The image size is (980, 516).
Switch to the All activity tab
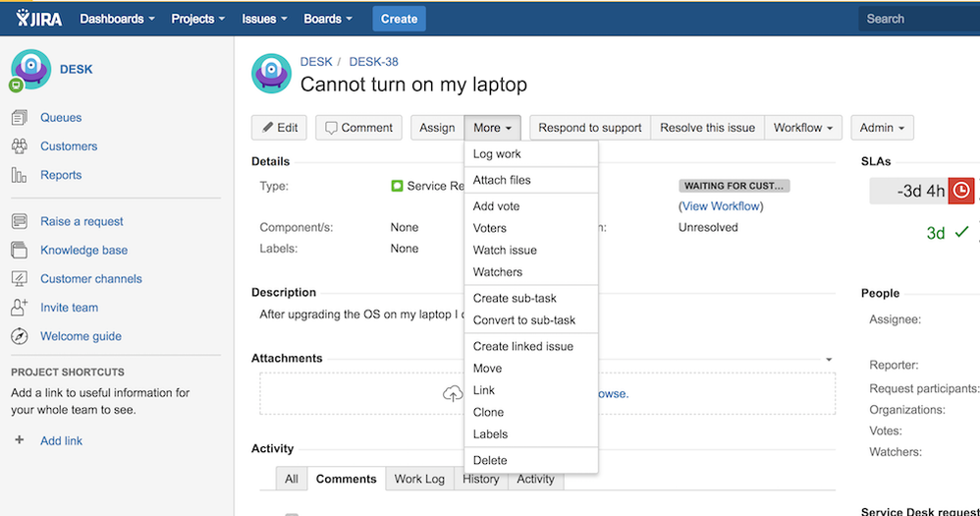coord(292,479)
